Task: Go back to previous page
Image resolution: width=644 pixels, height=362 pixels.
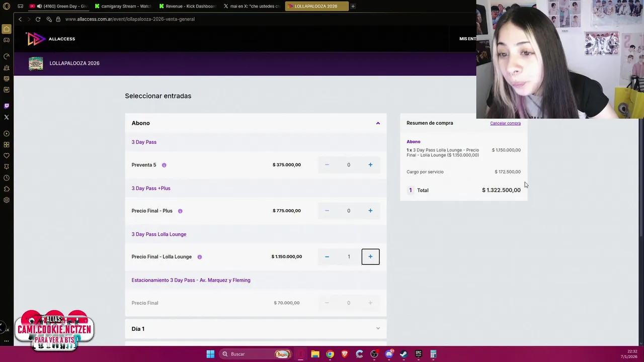Action: pyautogui.click(x=20, y=19)
